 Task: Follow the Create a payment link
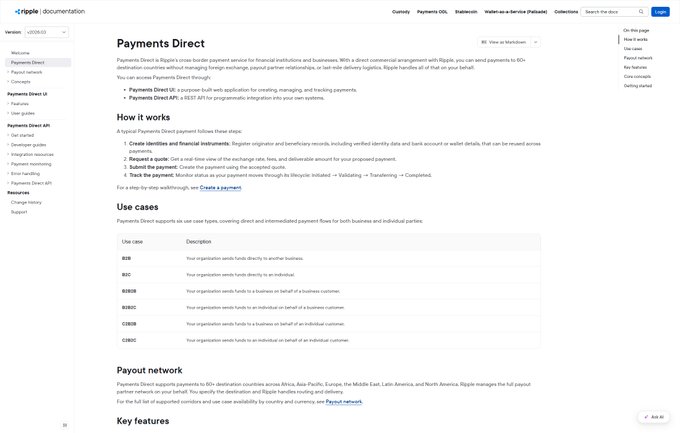[220, 188]
